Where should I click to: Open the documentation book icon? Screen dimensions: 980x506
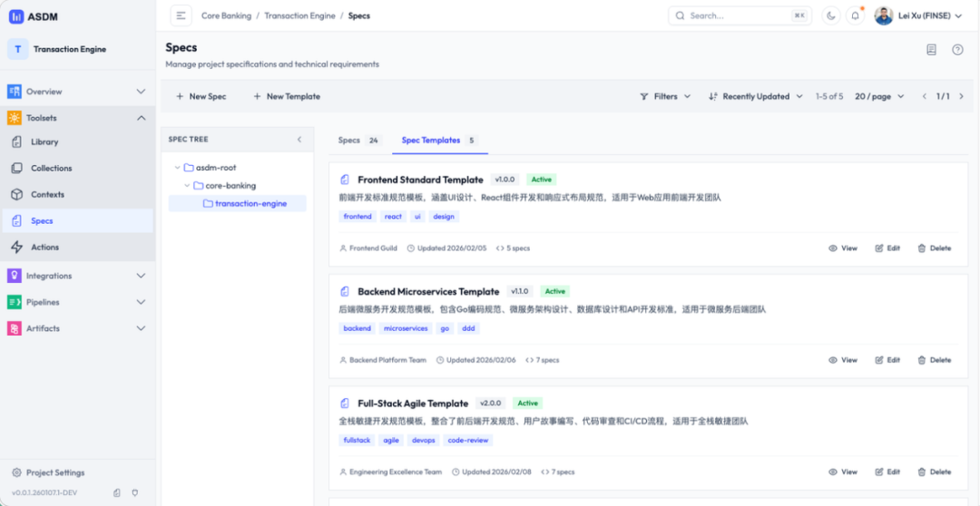coord(931,50)
